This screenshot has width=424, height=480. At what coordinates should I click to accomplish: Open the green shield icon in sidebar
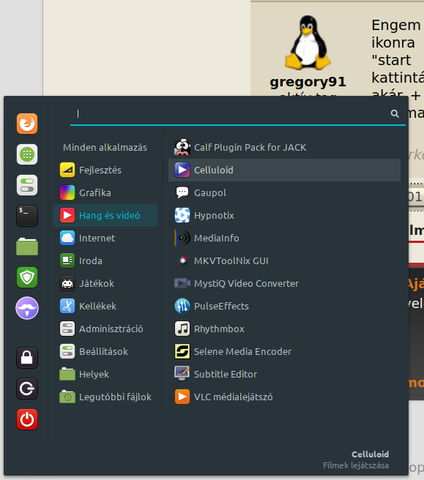[27, 277]
